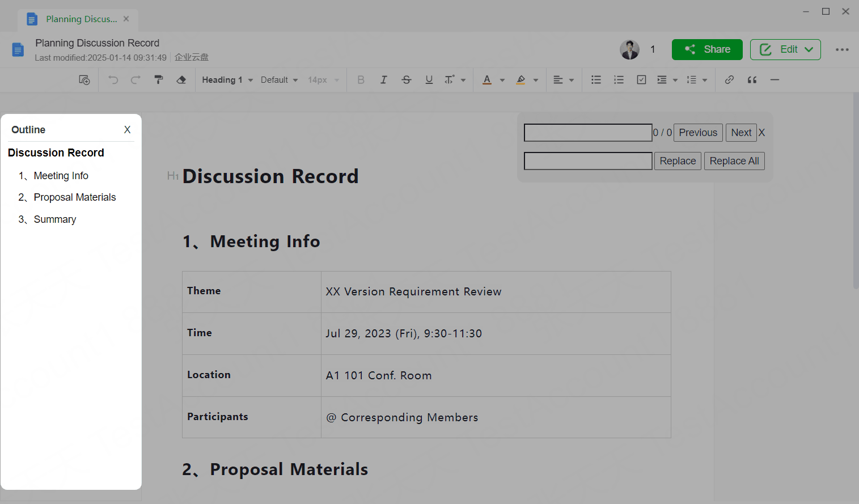This screenshot has width=859, height=504.
Task: Click the green Share button
Action: point(707,49)
